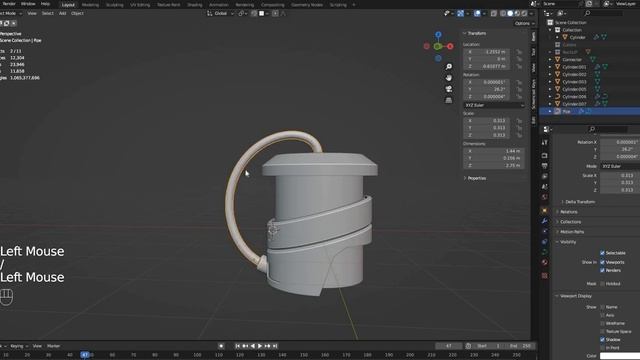The width and height of the screenshot is (640, 360).
Task: Click the Scene Collection icon in outliner
Action: coord(550,22)
